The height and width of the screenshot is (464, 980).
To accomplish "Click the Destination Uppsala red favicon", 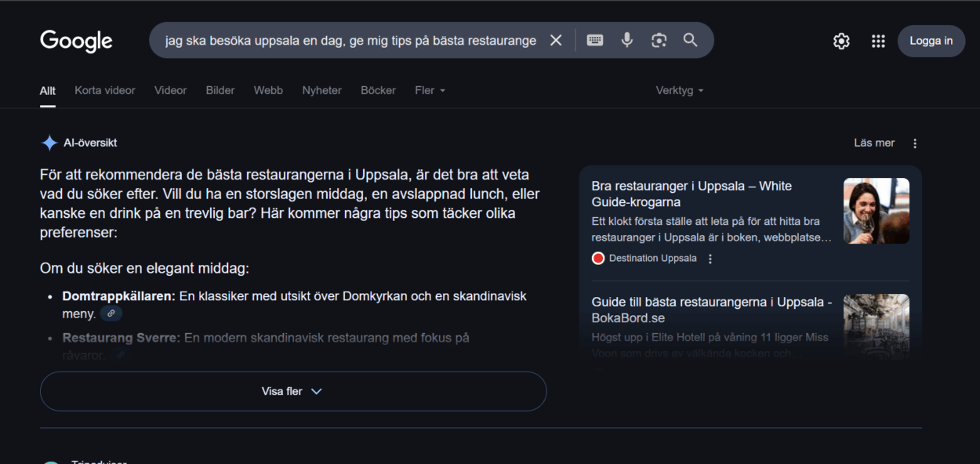I will [x=598, y=259].
